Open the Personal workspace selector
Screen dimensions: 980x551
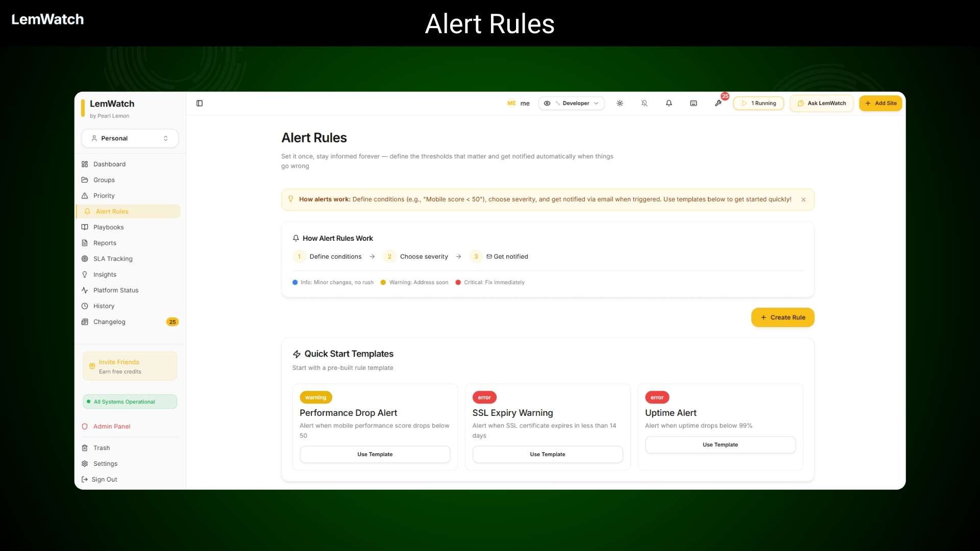(x=130, y=138)
